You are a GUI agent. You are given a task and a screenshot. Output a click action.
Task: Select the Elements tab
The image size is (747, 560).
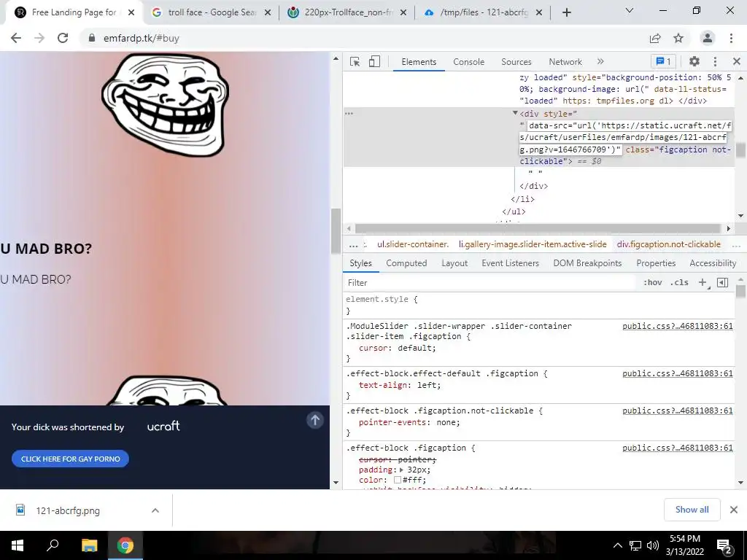[x=419, y=62]
